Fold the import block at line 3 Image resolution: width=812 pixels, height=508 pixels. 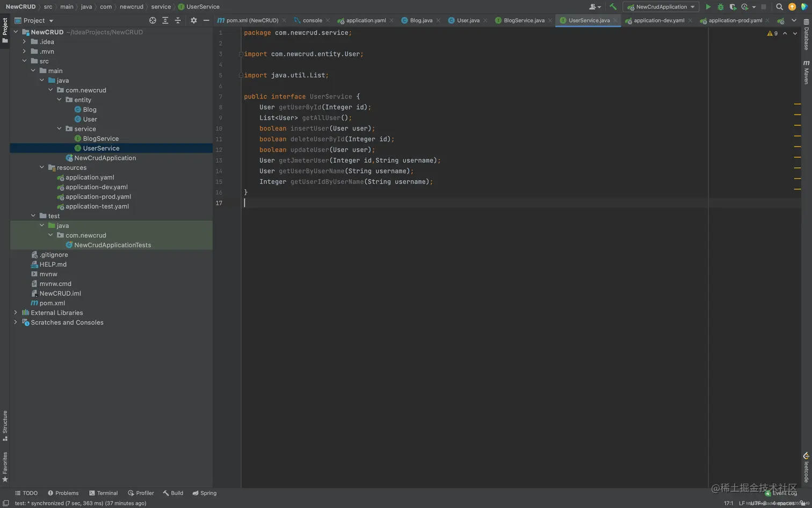tap(241, 54)
